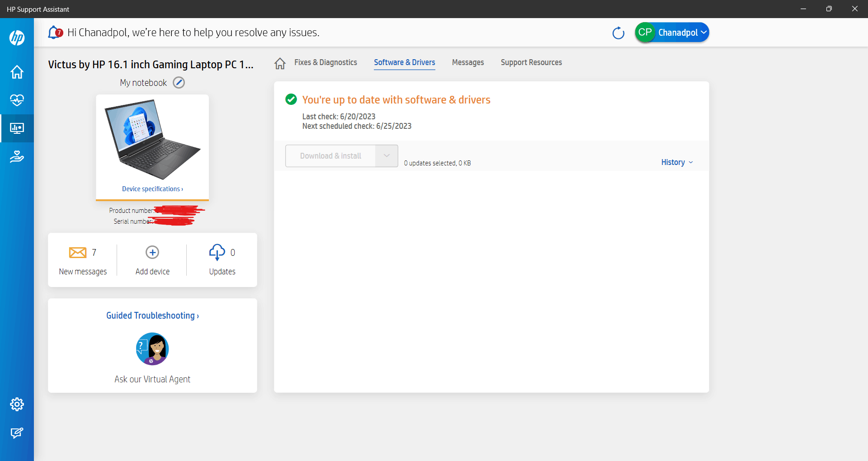Viewport: 868px width, 461px height.
Task: Click the Ask our Virtual Agent text
Action: pyautogui.click(x=152, y=379)
